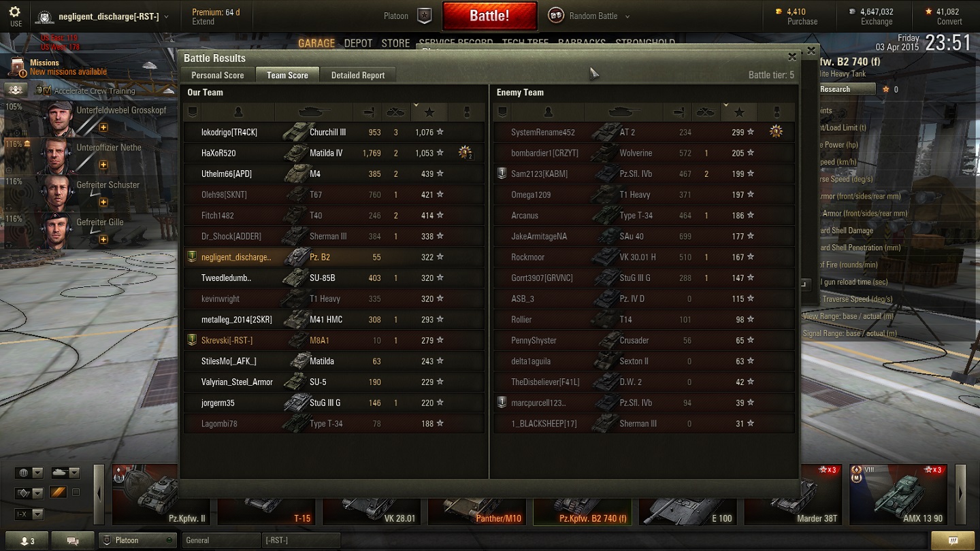
Task: Open the chat channels speech-bubble icon
Action: (73, 541)
